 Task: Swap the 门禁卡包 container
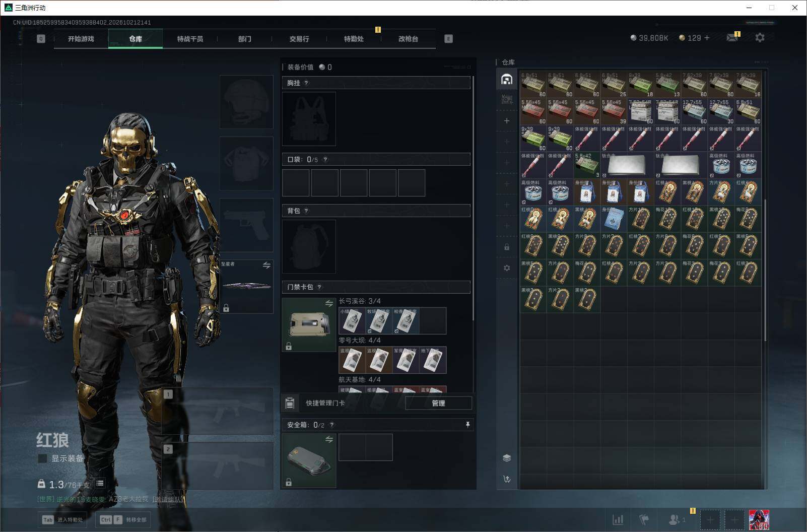329,303
